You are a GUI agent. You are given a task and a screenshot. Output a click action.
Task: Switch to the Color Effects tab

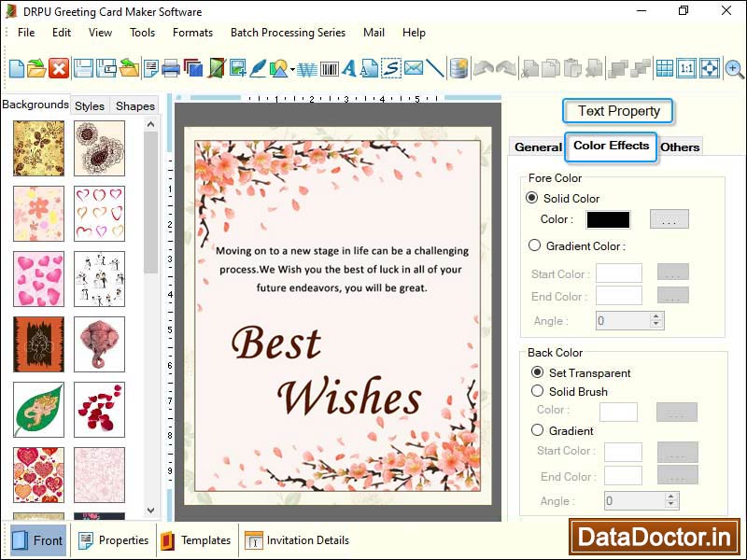(x=612, y=147)
